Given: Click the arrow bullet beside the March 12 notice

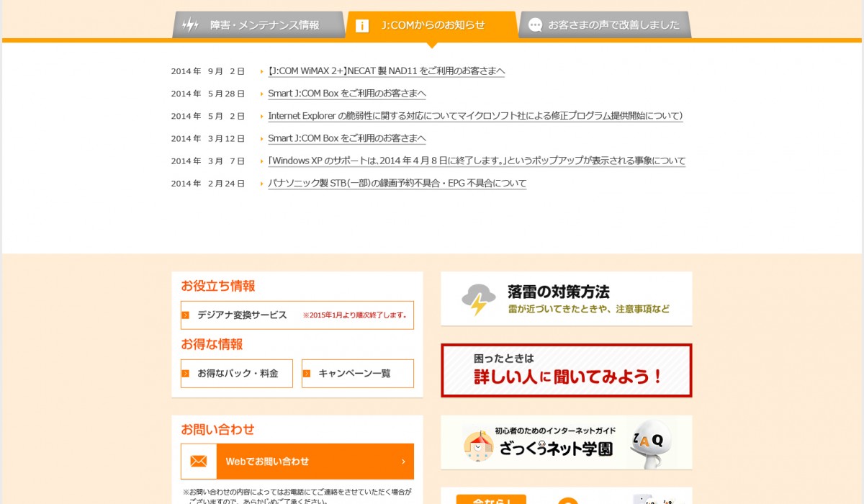Looking at the screenshot, I should point(262,138).
